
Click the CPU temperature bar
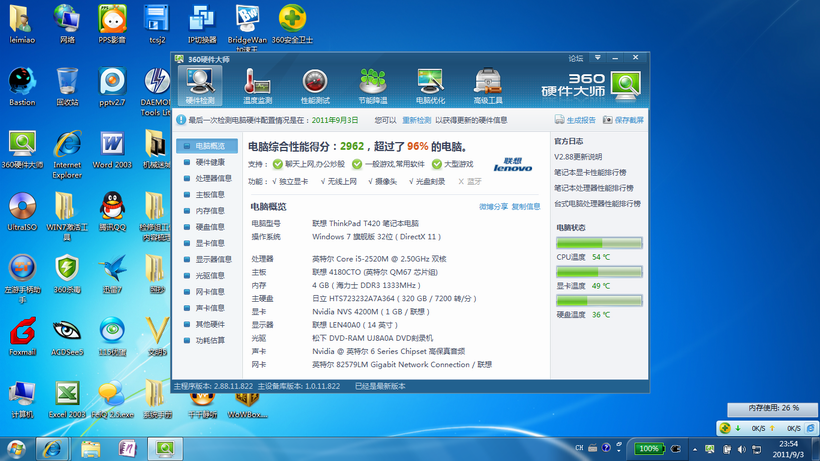pos(599,243)
